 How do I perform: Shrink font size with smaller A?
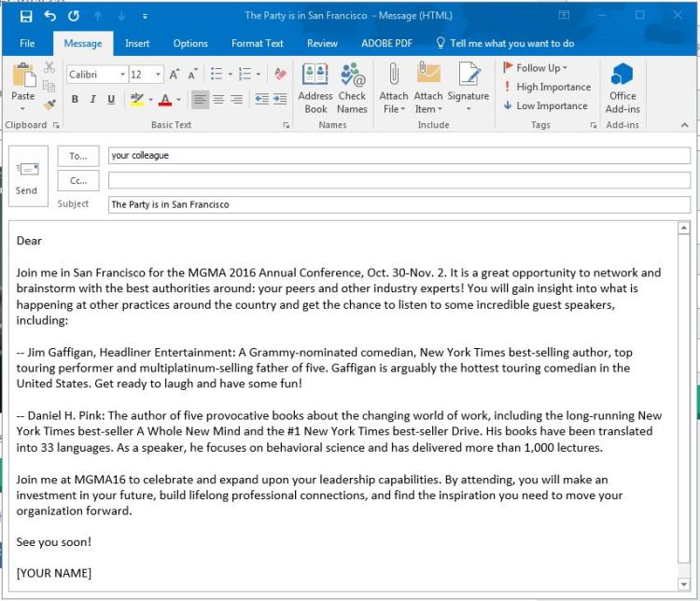[193, 74]
